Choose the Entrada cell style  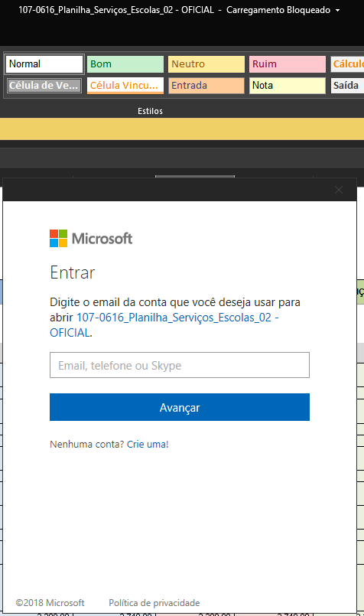(x=206, y=85)
